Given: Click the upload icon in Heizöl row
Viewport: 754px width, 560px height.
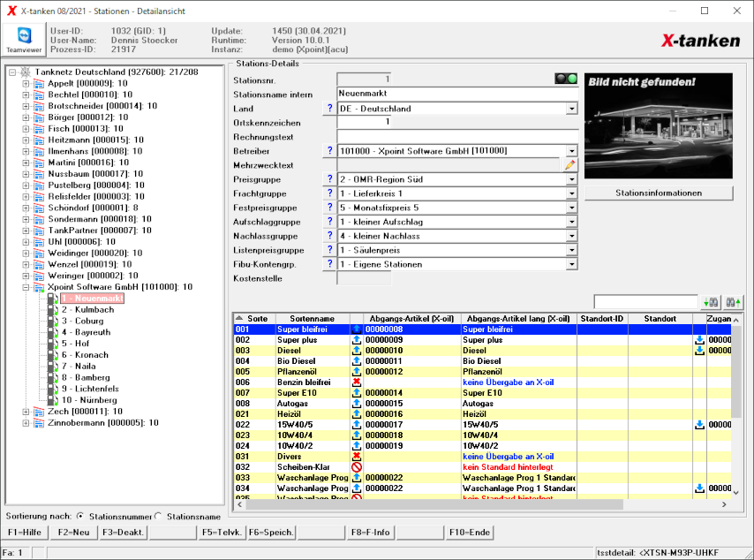Looking at the screenshot, I should click(x=357, y=414).
